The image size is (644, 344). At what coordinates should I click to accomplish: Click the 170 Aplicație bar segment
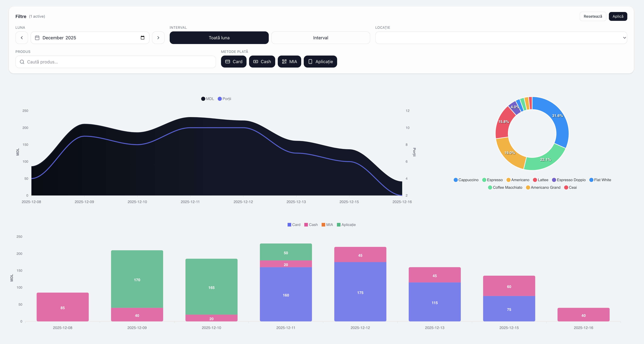click(x=137, y=279)
